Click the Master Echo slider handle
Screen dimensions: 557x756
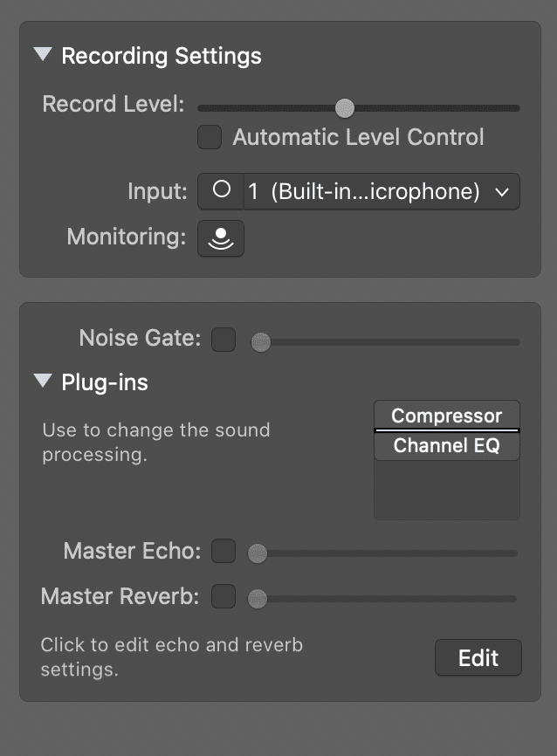tap(257, 553)
